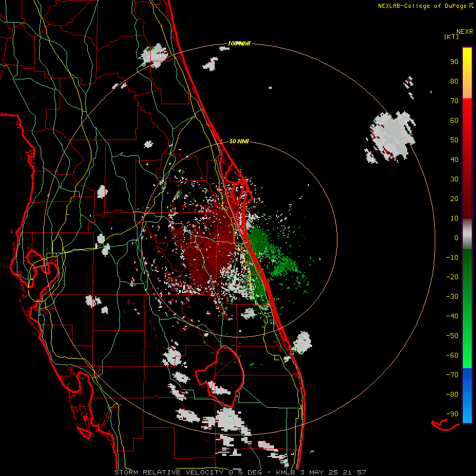Pick the bright green segment of the color bar
The image size is (476, 476).
467,309
